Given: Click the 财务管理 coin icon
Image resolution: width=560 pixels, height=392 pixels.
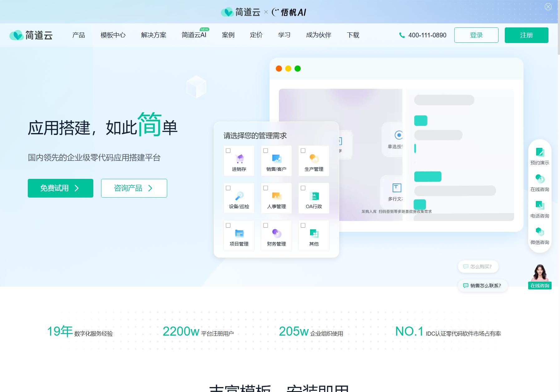Looking at the screenshot, I should (277, 233).
